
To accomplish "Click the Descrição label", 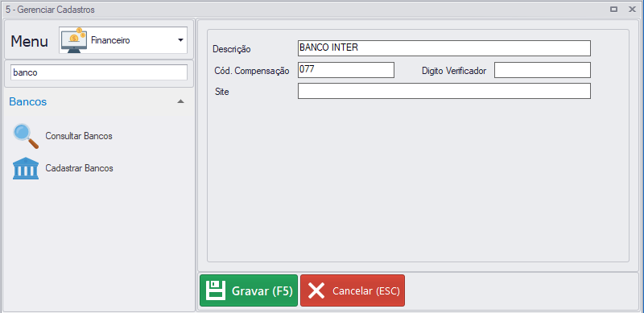I will 232,49.
